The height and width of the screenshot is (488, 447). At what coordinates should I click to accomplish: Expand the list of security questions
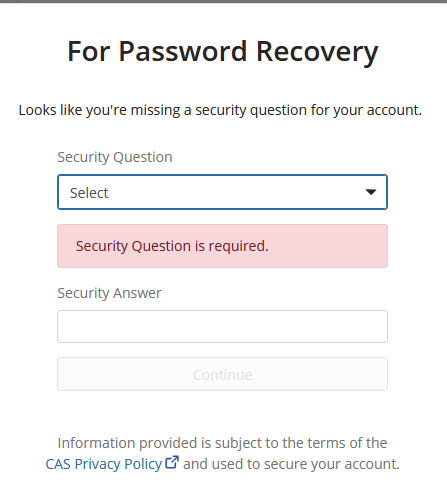click(222, 192)
